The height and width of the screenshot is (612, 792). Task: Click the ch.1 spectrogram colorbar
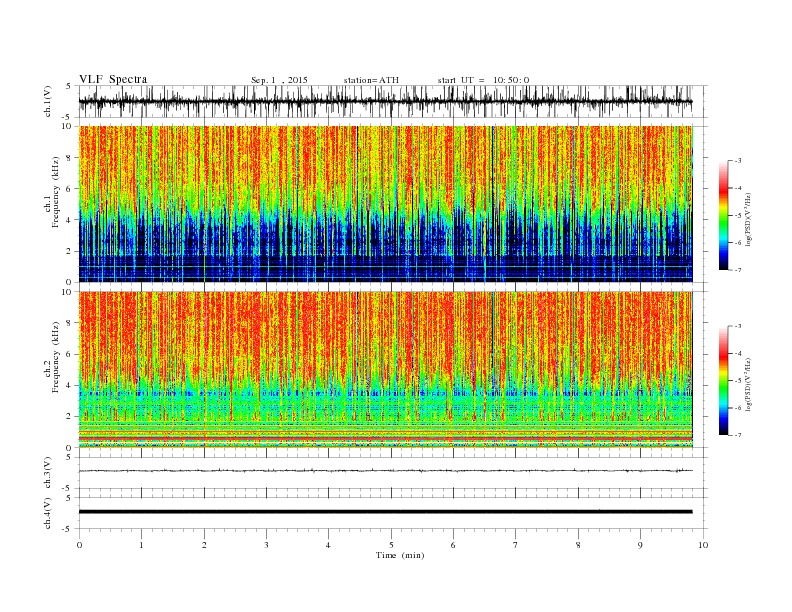pos(723,215)
